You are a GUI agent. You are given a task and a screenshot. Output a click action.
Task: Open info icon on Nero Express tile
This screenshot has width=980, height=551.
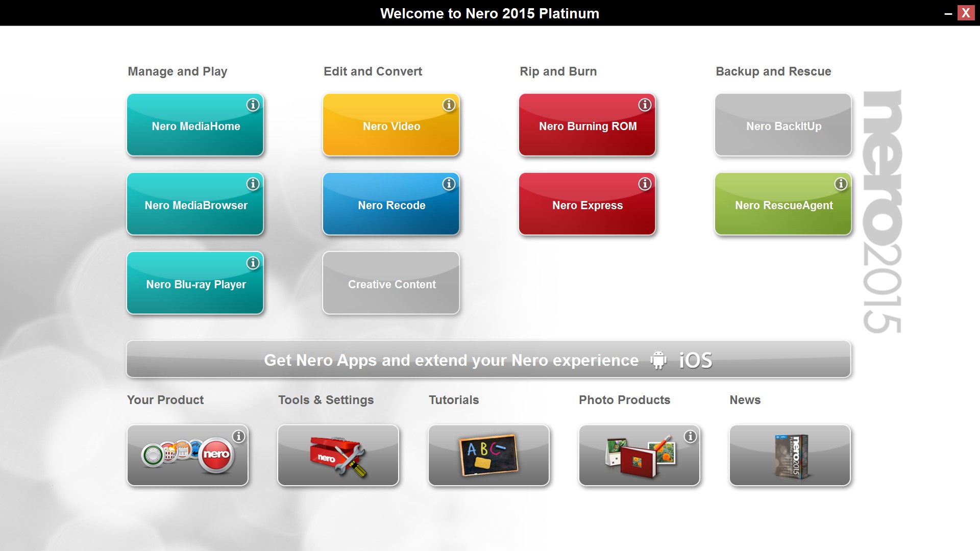645,184
